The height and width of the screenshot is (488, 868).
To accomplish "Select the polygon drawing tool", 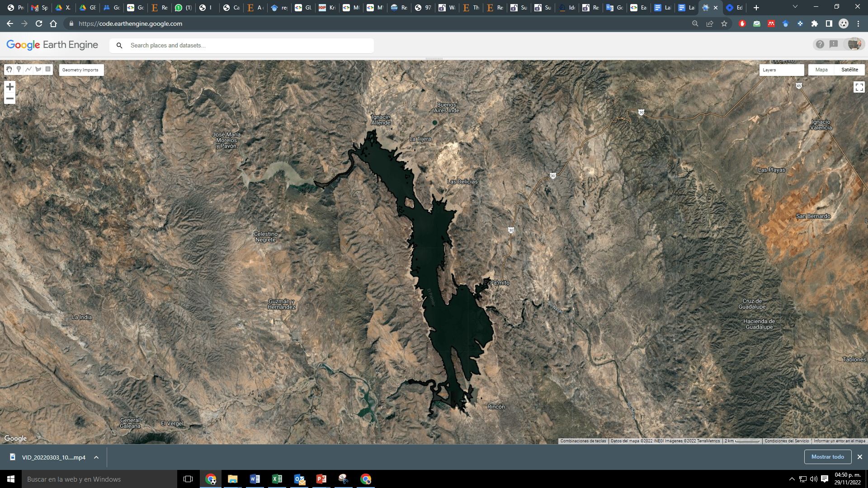I will (38, 69).
